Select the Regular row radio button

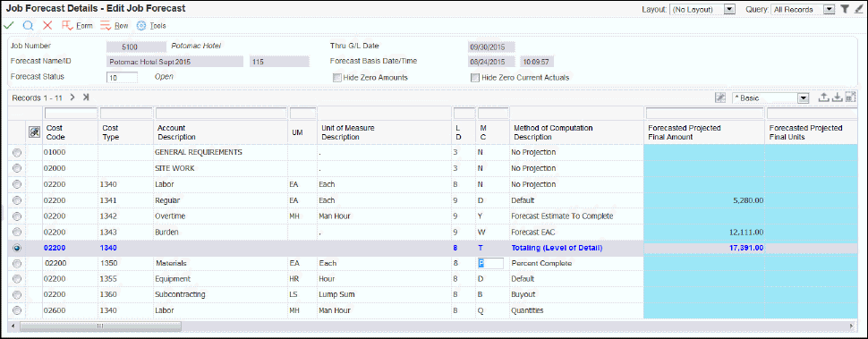pos(17,200)
